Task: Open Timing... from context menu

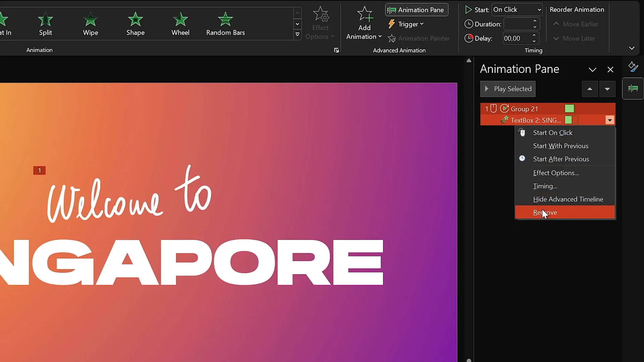Action: (x=565, y=186)
